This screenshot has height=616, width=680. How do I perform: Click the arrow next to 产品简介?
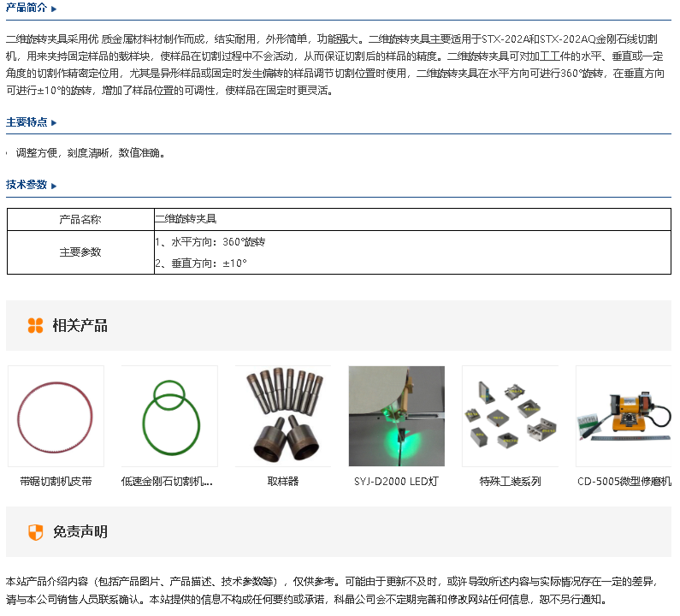coord(54,9)
